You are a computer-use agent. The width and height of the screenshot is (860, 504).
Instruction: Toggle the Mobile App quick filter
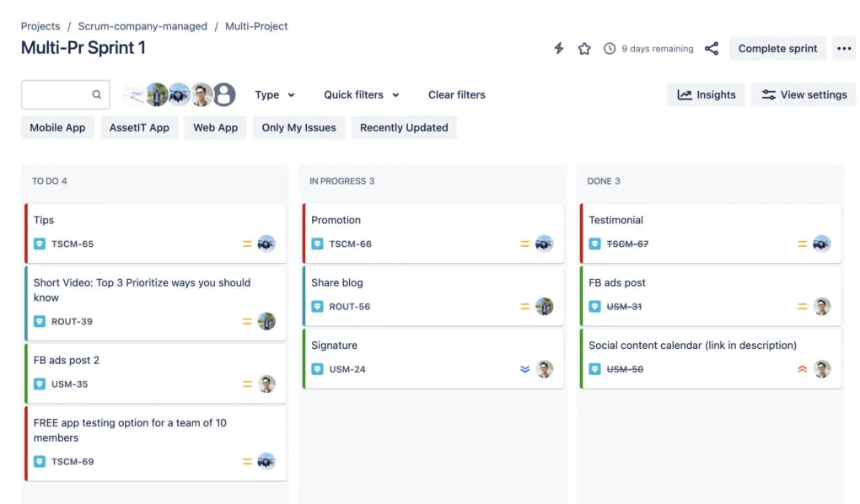pyautogui.click(x=57, y=127)
